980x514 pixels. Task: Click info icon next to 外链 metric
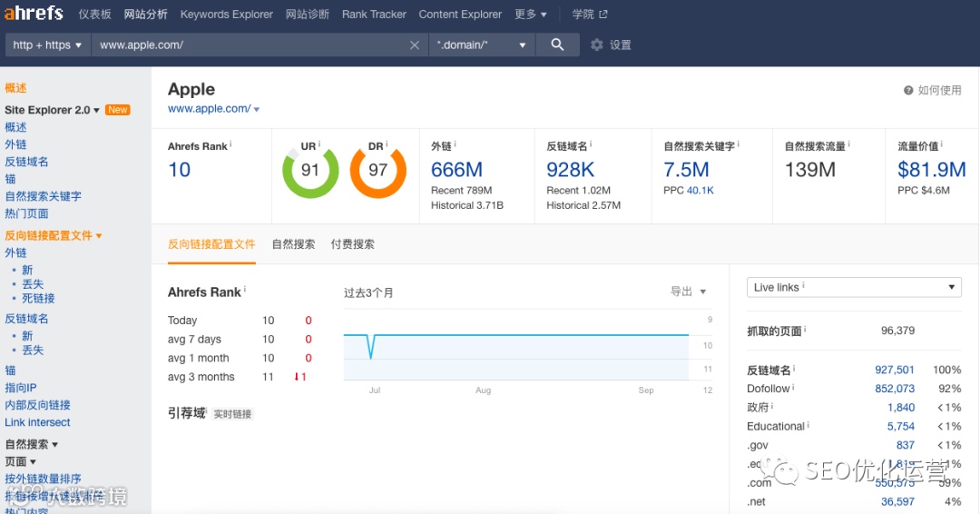tap(455, 144)
